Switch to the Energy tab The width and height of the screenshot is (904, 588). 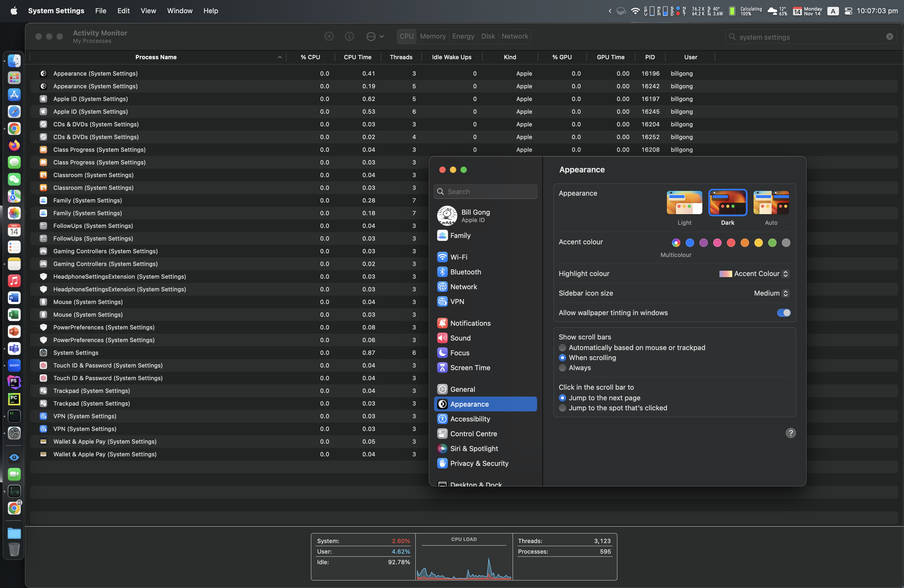pos(463,36)
